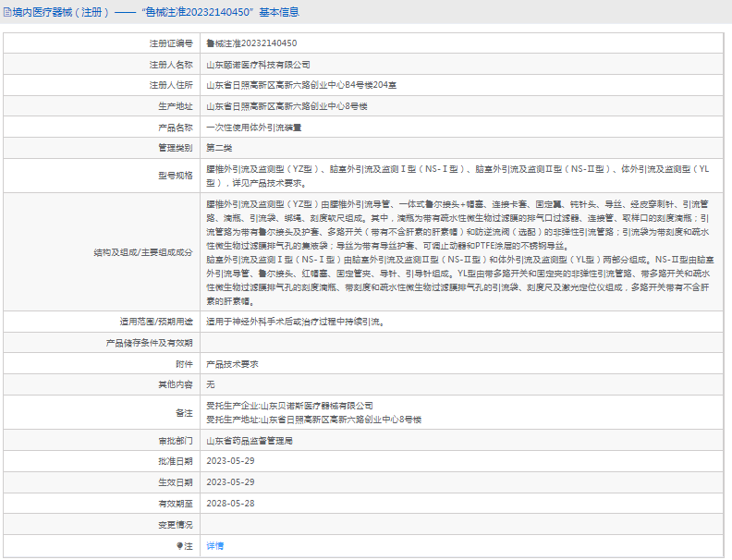Click expiry date 2028-05-28
This screenshot has width=732, height=560.
click(231, 504)
